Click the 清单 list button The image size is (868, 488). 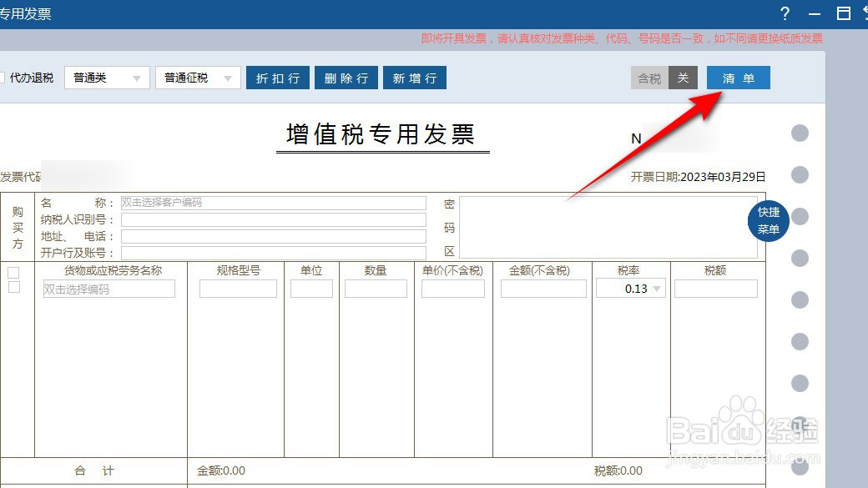click(x=738, y=77)
